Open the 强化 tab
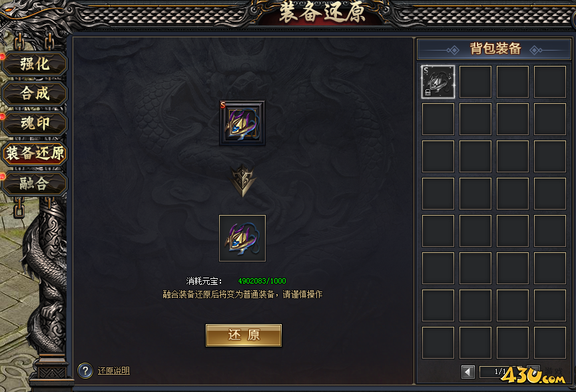 (35, 64)
